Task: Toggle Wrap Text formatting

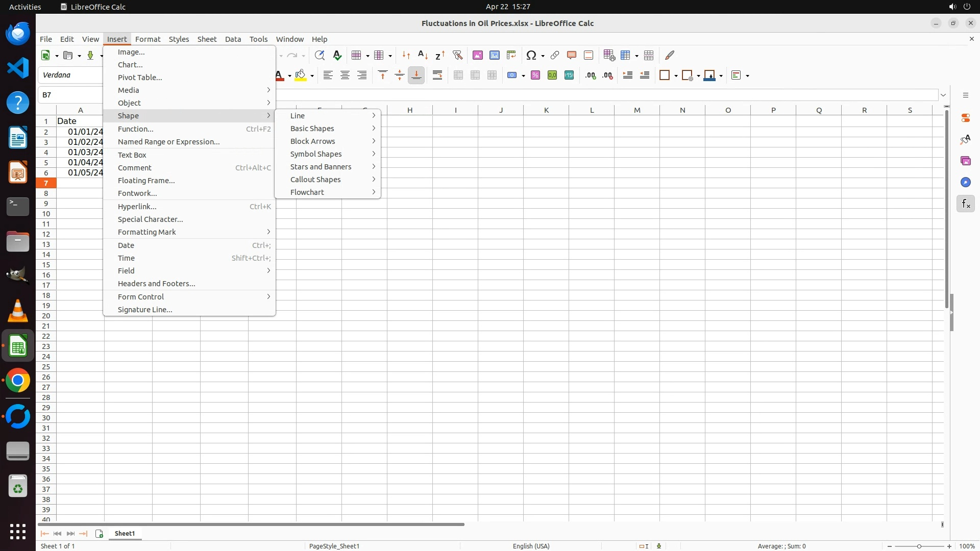Action: point(437,76)
